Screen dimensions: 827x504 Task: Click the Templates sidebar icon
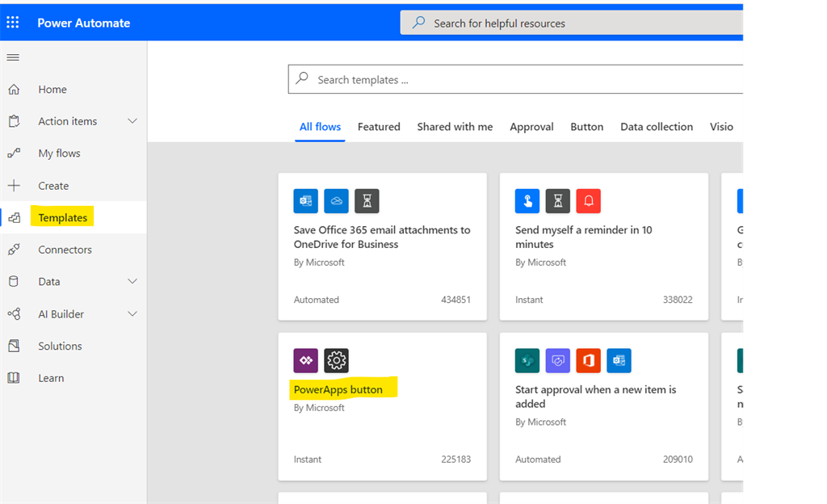(x=15, y=218)
